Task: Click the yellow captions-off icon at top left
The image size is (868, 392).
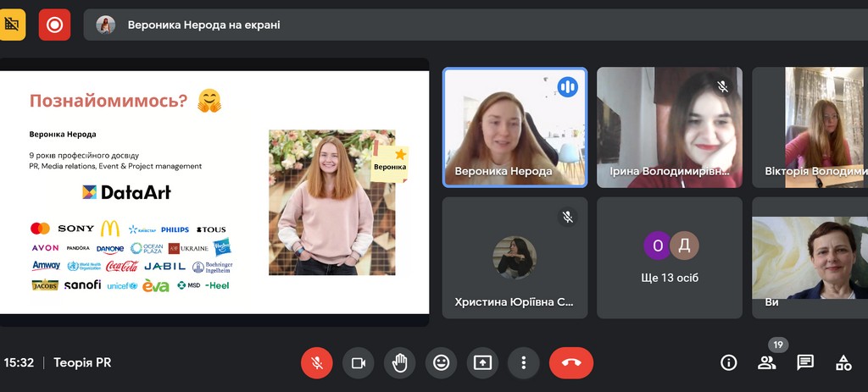Action: point(12,25)
